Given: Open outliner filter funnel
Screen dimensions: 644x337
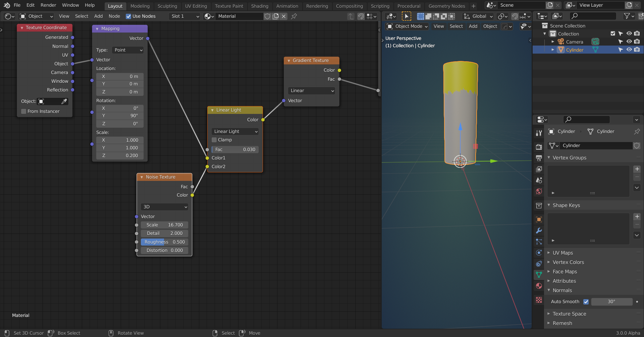Looking at the screenshot, I should coord(629,16).
